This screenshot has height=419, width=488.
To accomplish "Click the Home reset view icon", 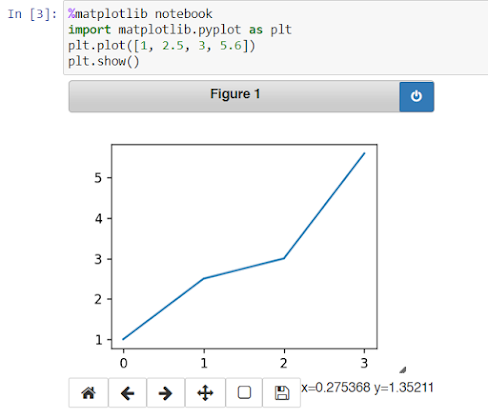I will pyautogui.click(x=88, y=393).
